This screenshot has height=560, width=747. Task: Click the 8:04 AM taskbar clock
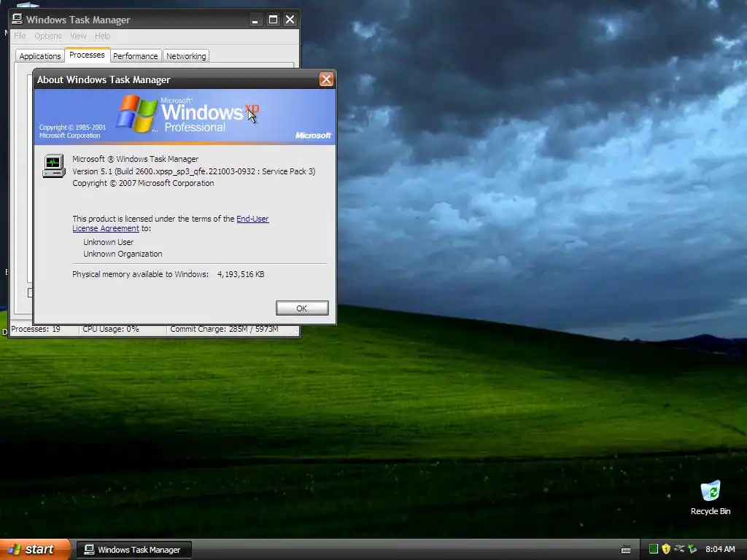click(x=720, y=549)
